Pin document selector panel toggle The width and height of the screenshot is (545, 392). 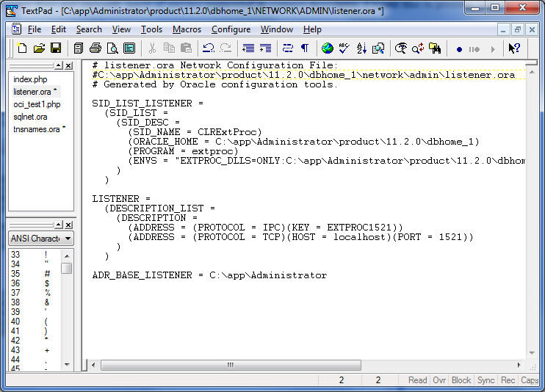tap(59, 65)
